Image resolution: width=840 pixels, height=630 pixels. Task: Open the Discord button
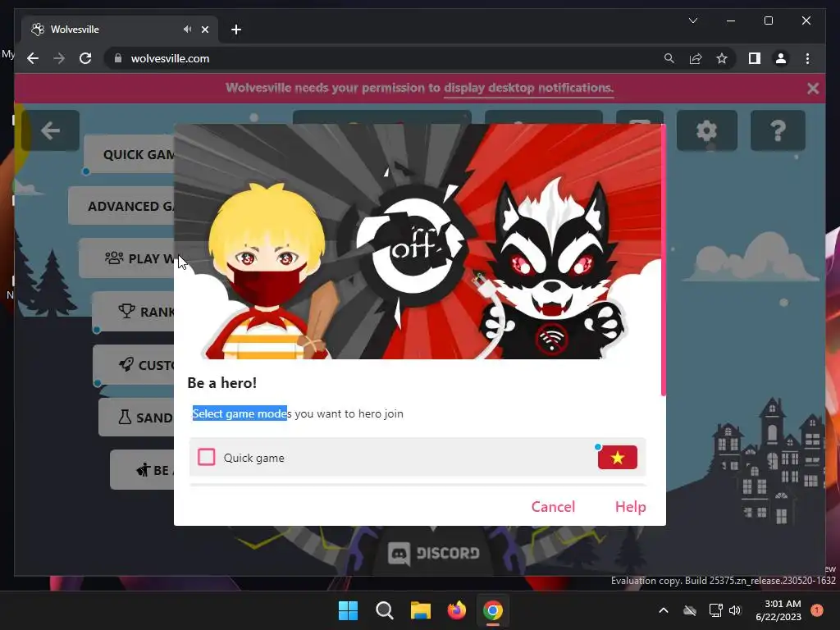coord(433,553)
